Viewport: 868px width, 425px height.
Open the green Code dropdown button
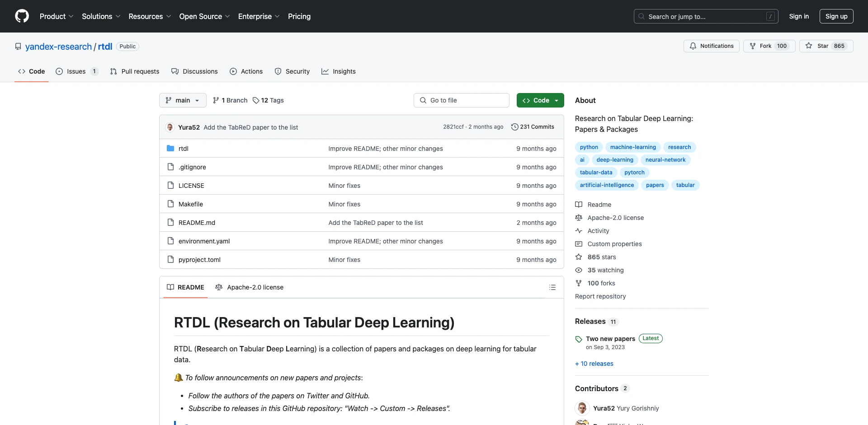click(x=540, y=100)
